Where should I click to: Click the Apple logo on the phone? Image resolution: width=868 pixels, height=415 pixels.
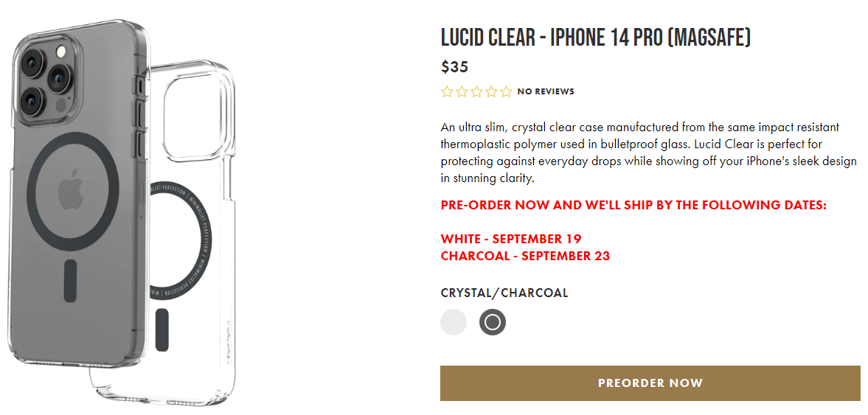(72, 190)
